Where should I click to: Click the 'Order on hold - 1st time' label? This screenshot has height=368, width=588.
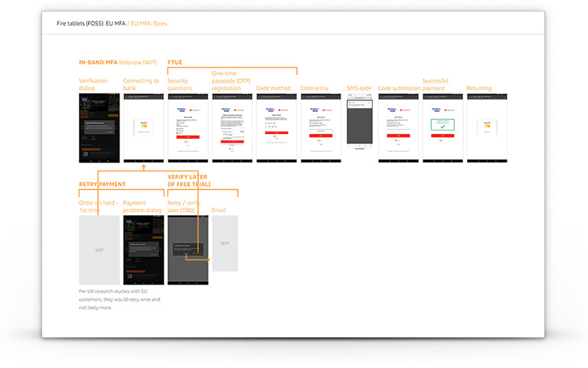click(x=98, y=206)
